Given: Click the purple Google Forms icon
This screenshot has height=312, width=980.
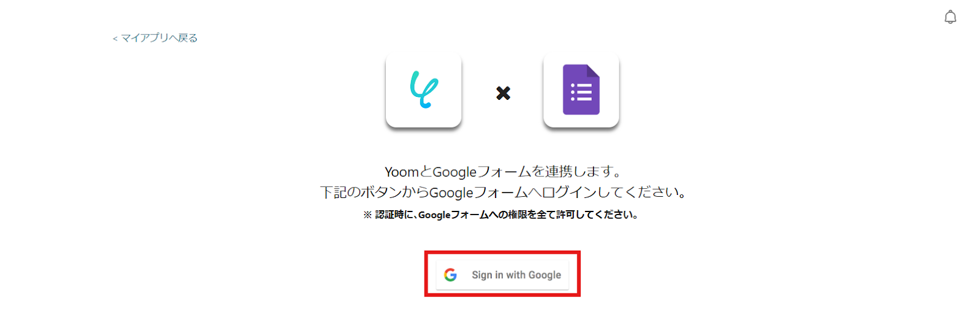Looking at the screenshot, I should (581, 89).
